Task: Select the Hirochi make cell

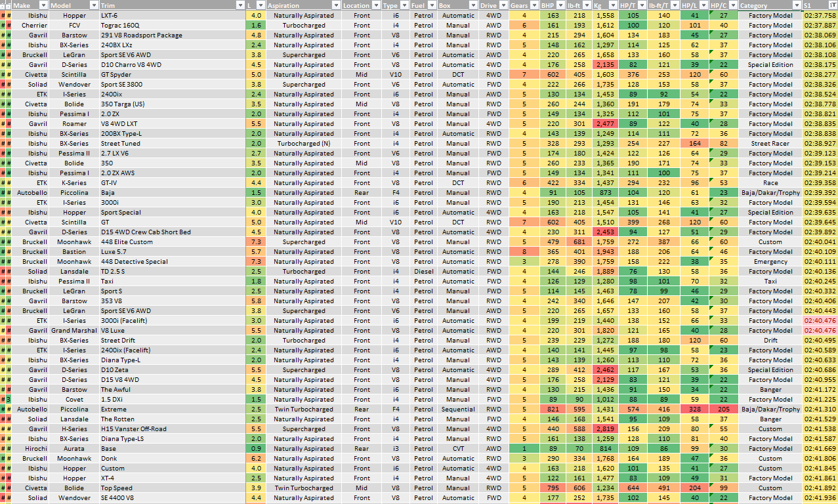Action: pyautogui.click(x=31, y=448)
